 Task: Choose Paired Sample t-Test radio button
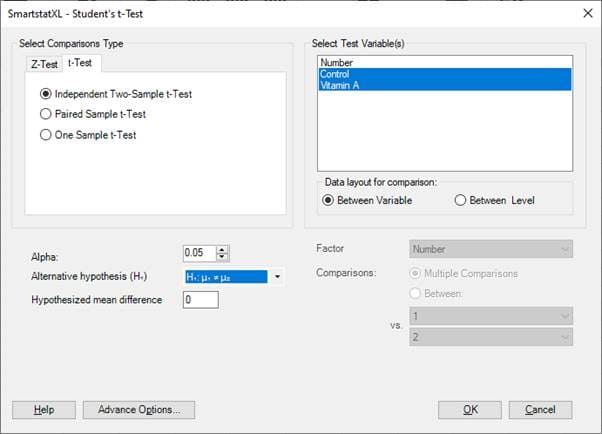click(x=46, y=114)
